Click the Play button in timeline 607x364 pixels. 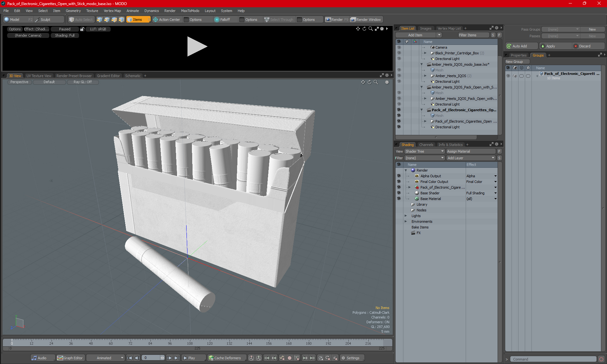click(193, 358)
